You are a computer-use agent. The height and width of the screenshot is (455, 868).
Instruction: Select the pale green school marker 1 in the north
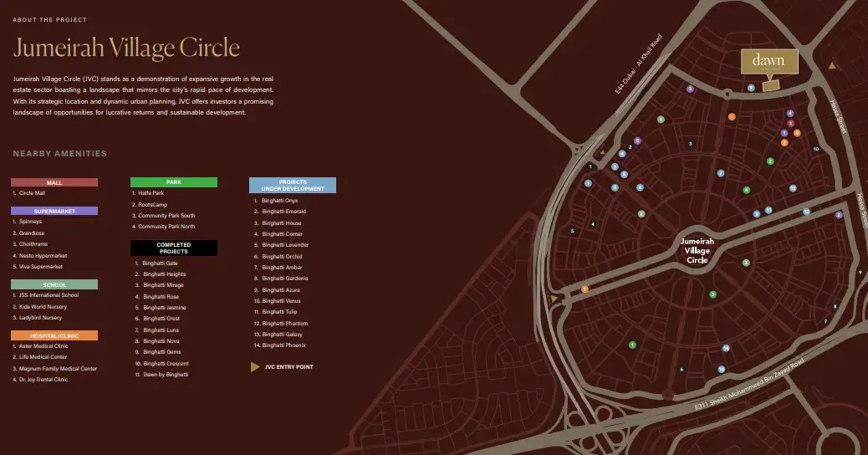click(661, 119)
